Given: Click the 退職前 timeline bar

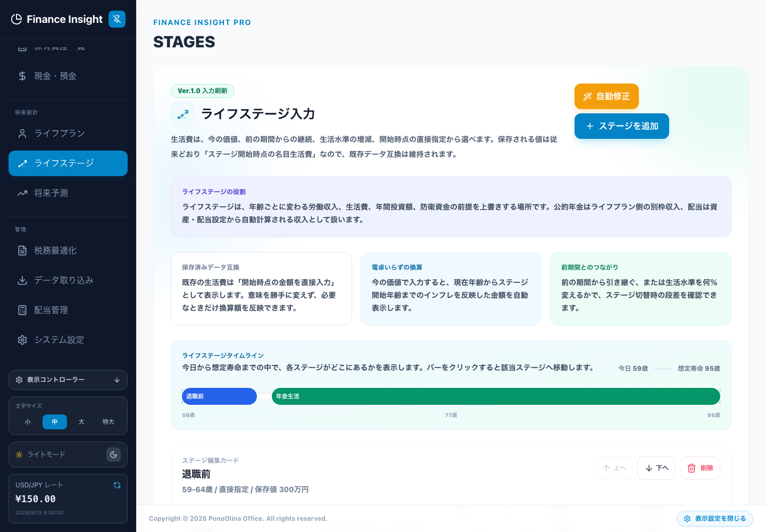Looking at the screenshot, I should 219,396.
